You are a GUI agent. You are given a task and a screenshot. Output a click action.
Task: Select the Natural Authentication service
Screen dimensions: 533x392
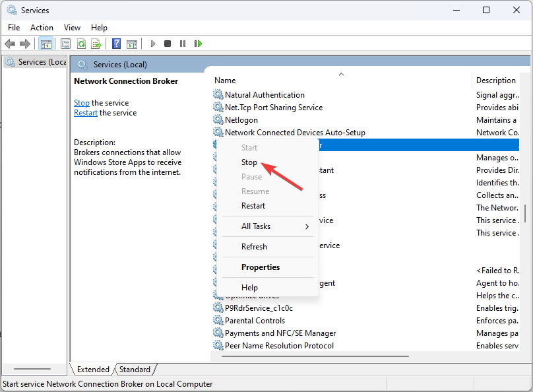pyautogui.click(x=265, y=95)
